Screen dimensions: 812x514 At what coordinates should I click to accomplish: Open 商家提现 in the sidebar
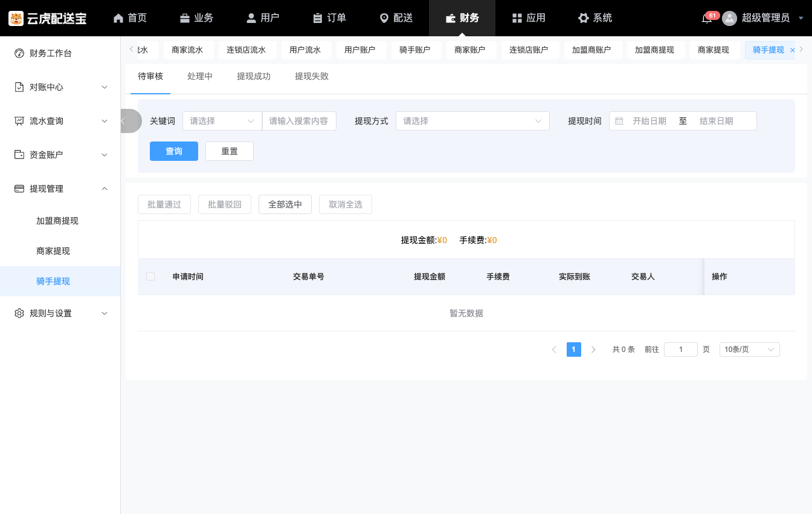(60, 251)
